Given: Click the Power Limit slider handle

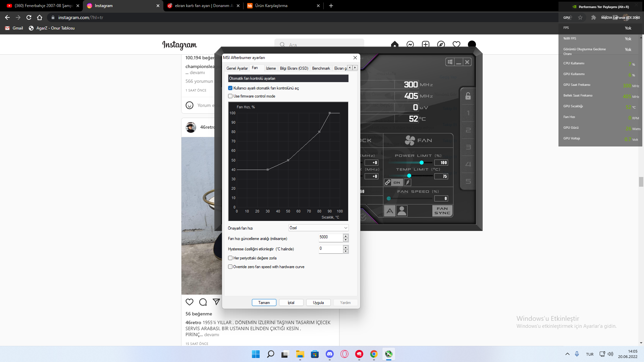Looking at the screenshot, I should pos(421,163).
